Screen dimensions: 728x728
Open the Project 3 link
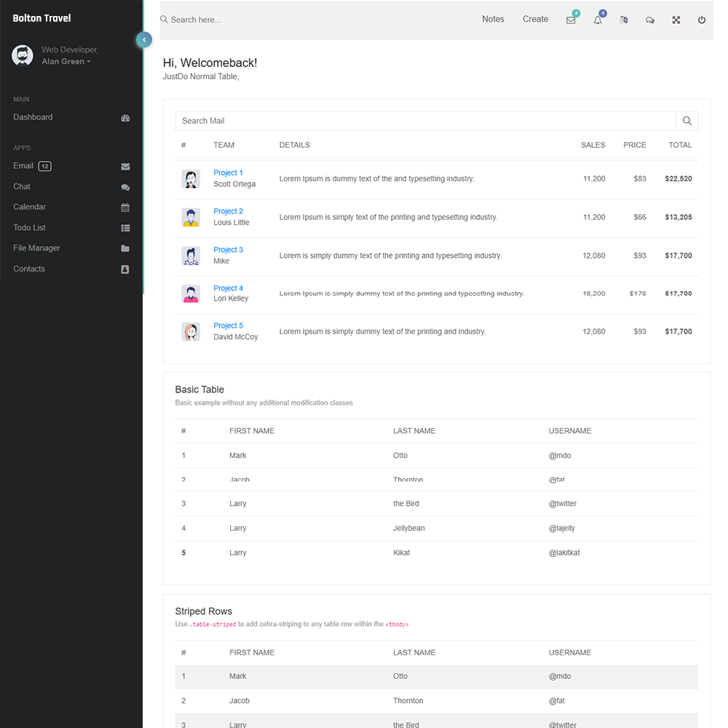(x=228, y=250)
